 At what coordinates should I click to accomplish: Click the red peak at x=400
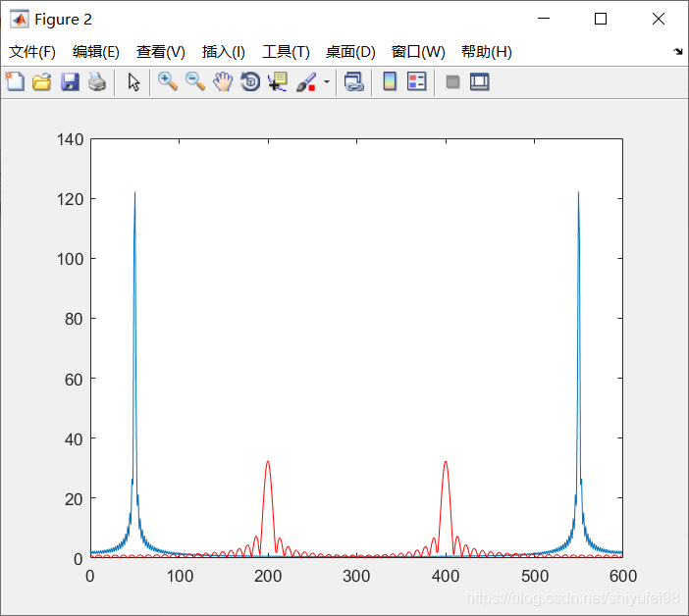(x=446, y=462)
